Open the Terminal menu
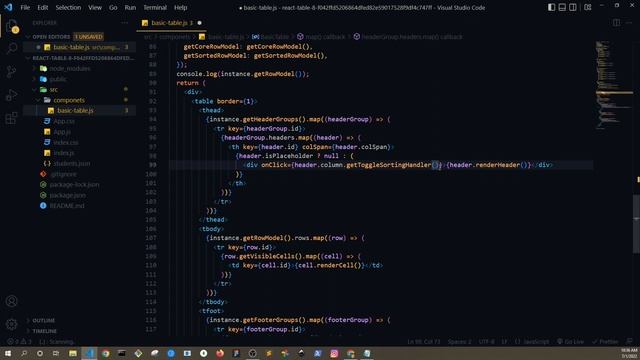This screenshot has height=360, width=640. click(155, 7)
